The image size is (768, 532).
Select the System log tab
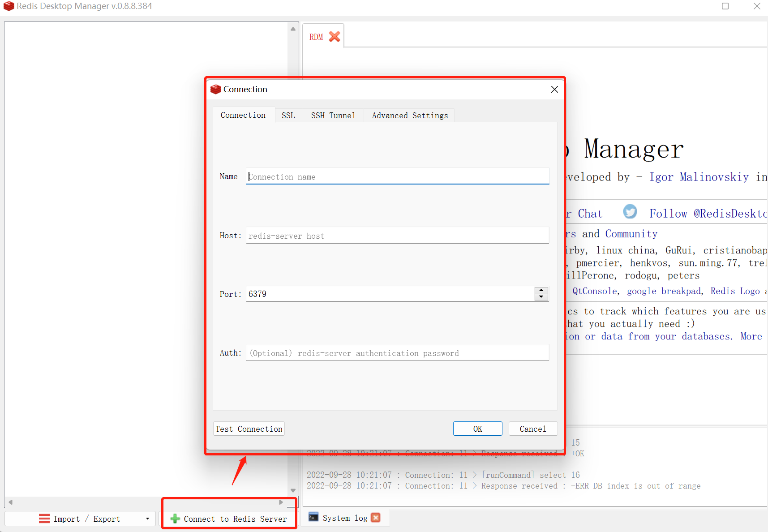pyautogui.click(x=345, y=518)
